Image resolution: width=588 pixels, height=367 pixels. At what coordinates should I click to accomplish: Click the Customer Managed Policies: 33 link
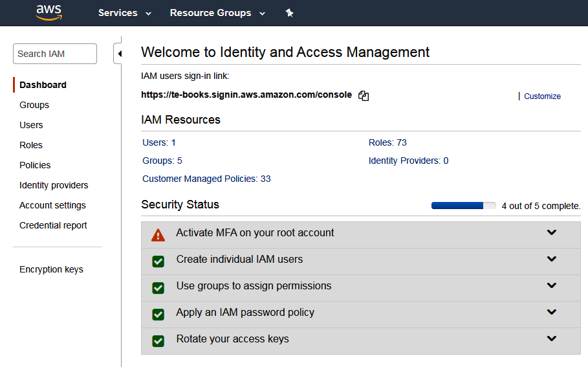point(206,179)
